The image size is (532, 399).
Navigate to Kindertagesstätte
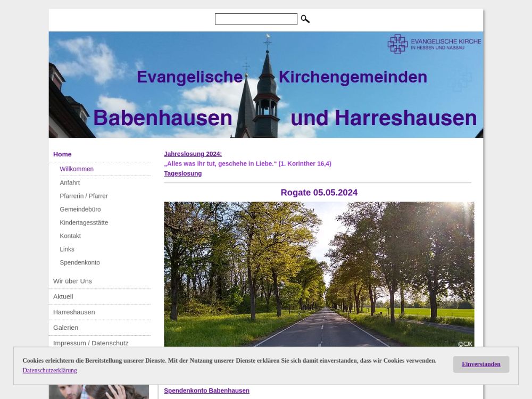tap(84, 222)
